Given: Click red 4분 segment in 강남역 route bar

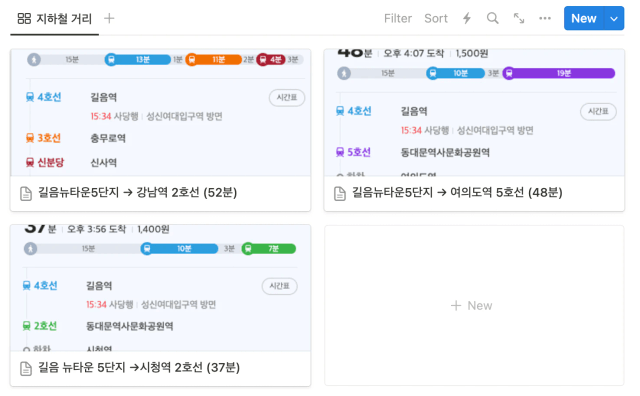Looking at the screenshot, I should click(271, 60).
